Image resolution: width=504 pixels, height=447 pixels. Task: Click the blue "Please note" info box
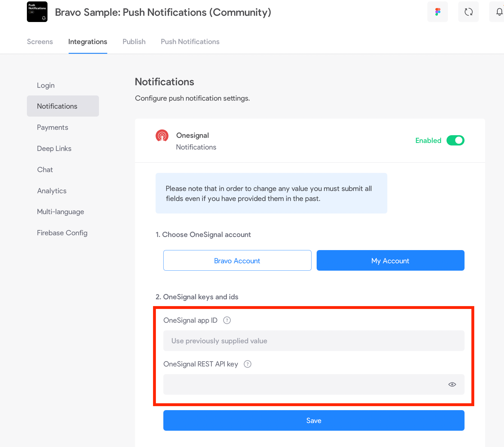(271, 193)
